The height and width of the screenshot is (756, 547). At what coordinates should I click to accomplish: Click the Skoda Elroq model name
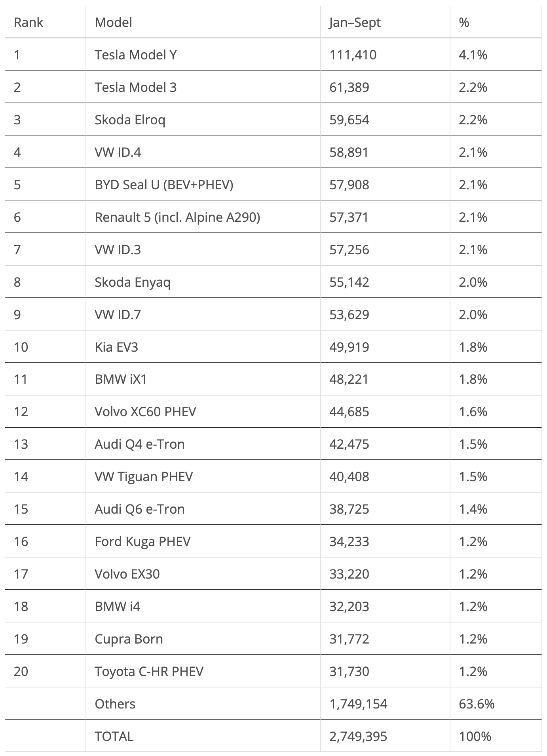[130, 120]
